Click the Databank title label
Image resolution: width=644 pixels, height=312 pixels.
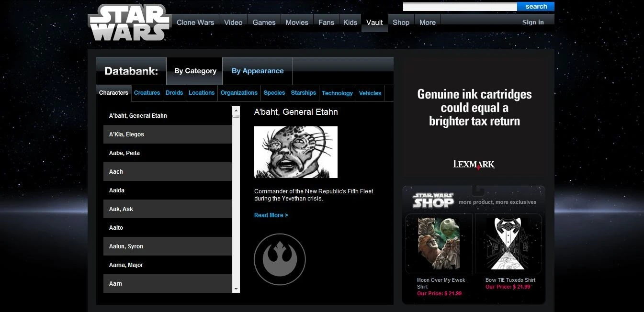point(131,71)
